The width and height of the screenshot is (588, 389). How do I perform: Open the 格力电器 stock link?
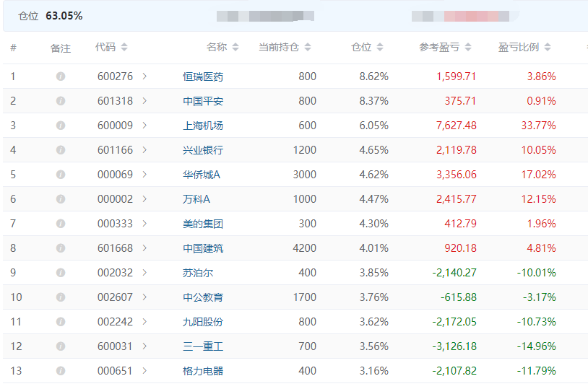(203, 371)
